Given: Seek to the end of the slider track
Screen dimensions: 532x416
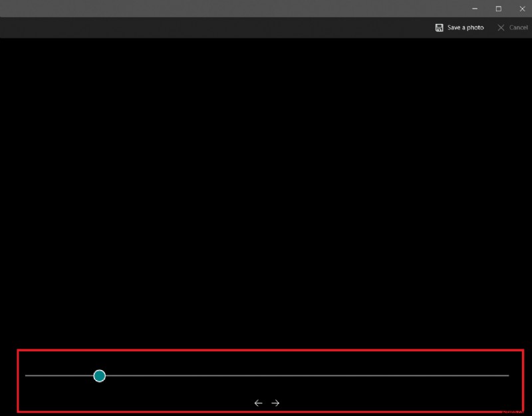Looking at the screenshot, I should click(509, 376).
